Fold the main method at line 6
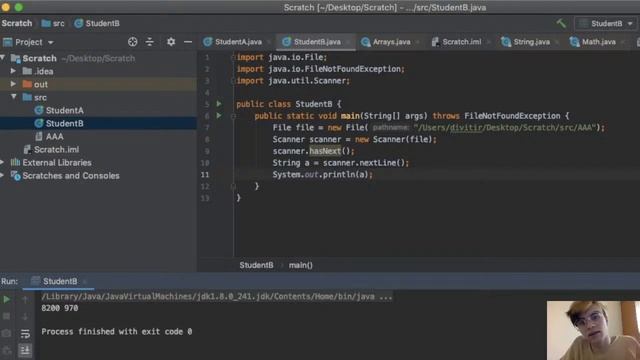Viewport: 640px width, 360px height. [233, 116]
